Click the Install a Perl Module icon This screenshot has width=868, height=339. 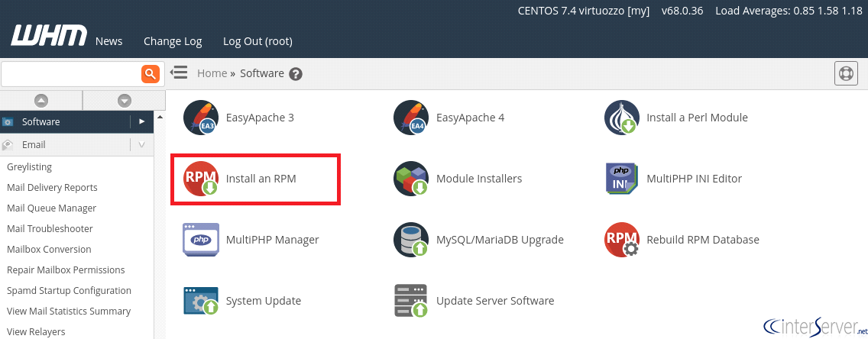pyautogui.click(x=622, y=118)
